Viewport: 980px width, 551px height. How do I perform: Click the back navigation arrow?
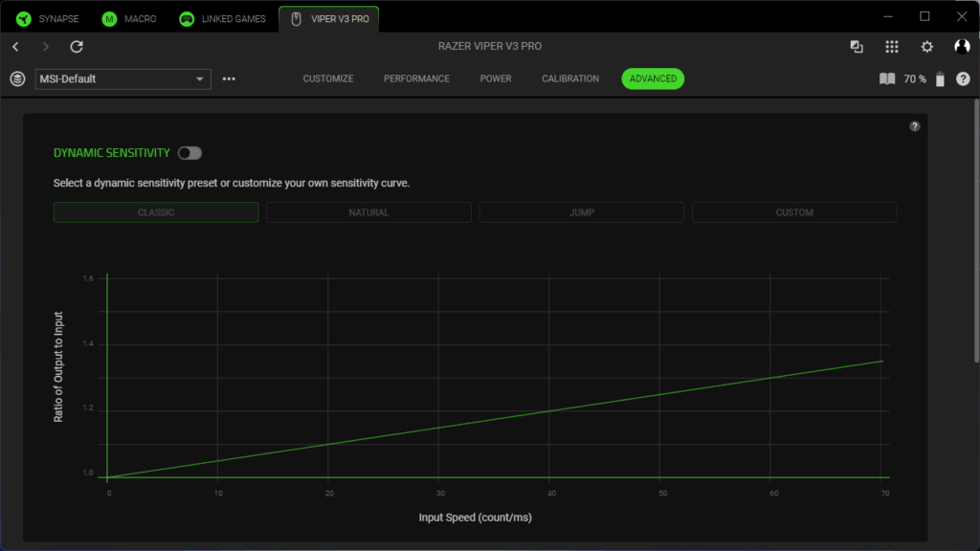point(15,47)
